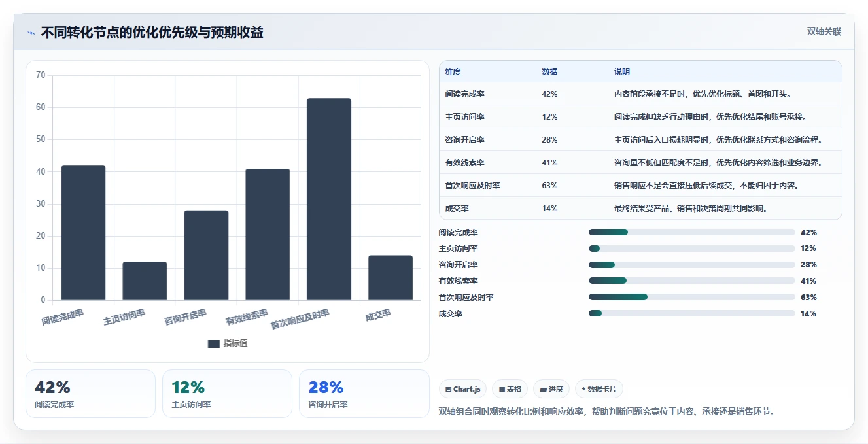Select the 表格 tag chip
868x444 pixels.
click(x=510, y=389)
